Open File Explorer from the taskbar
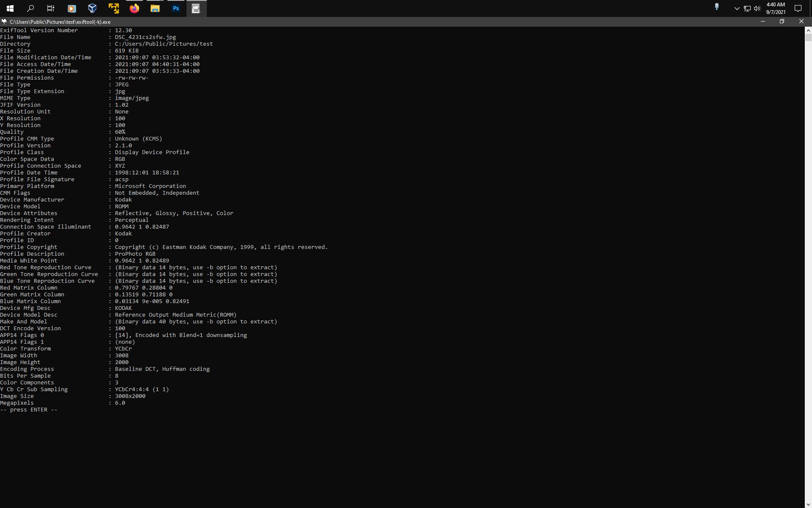812x508 pixels. click(x=155, y=8)
